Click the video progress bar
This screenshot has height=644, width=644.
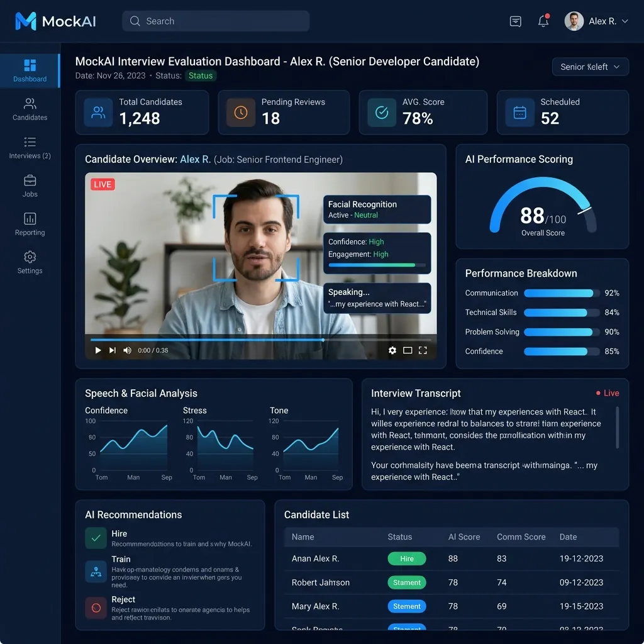[260, 340]
